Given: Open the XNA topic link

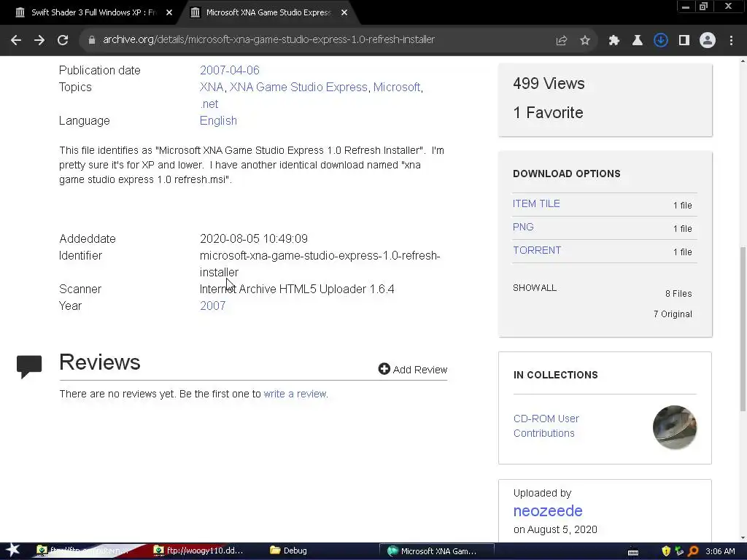Looking at the screenshot, I should coord(212,87).
